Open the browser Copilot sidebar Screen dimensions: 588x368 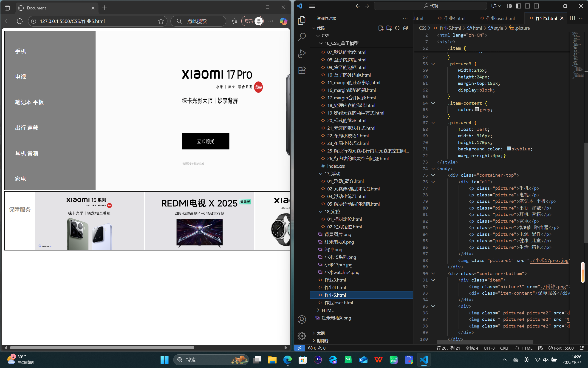pos(283,21)
